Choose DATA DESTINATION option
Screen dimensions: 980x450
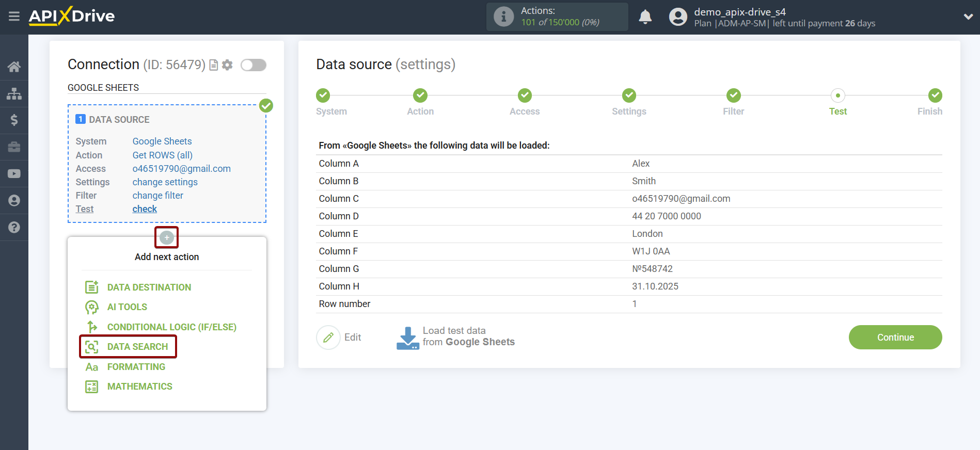pos(149,287)
